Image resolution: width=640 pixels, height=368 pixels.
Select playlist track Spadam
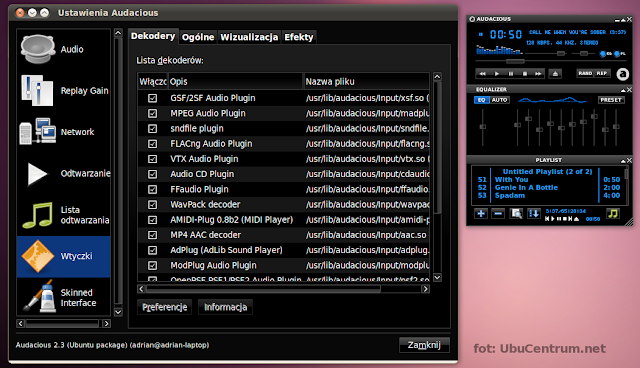point(510,196)
